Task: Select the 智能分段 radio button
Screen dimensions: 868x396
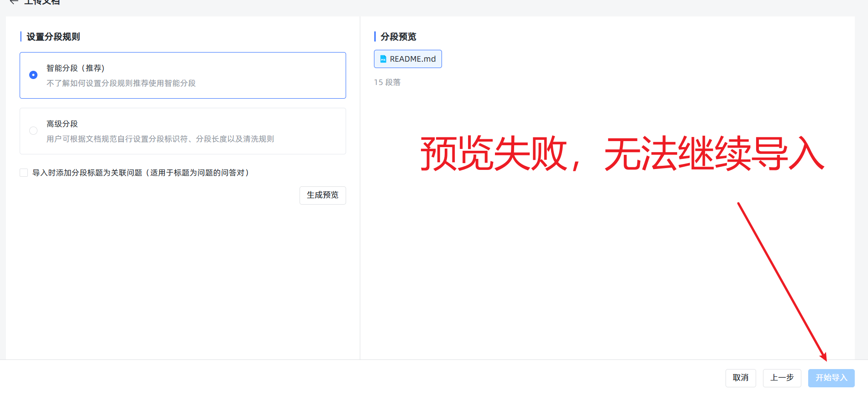Action: [33, 75]
